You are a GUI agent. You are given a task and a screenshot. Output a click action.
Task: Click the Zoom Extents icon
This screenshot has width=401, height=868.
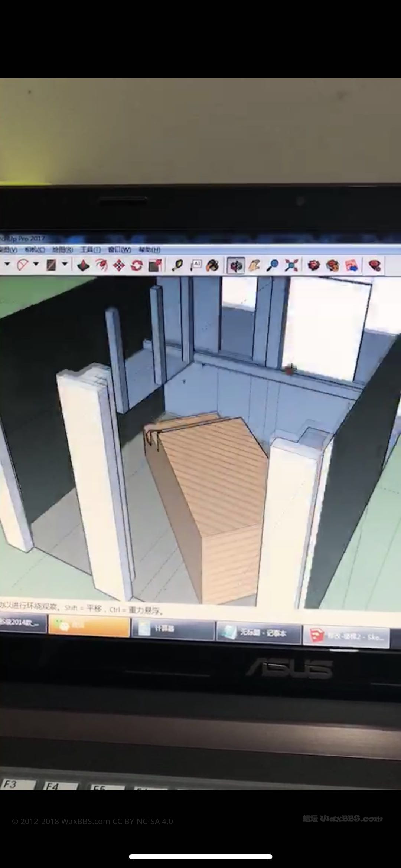[x=291, y=265]
